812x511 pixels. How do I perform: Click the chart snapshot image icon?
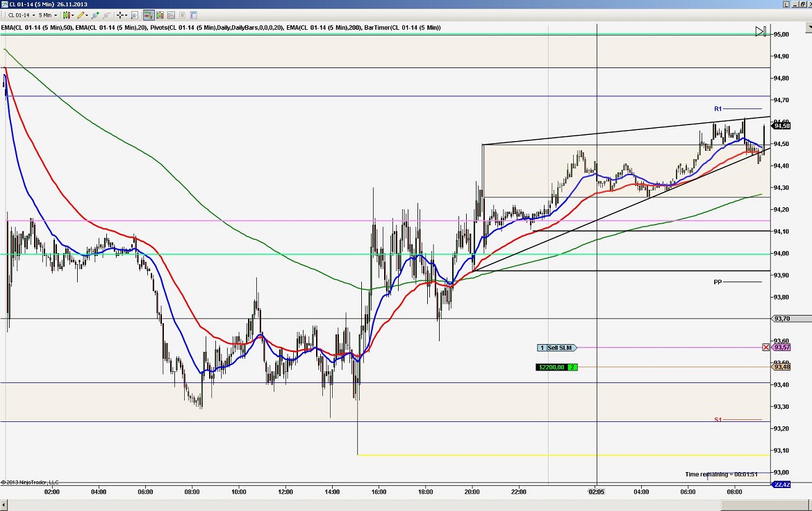tap(171, 15)
